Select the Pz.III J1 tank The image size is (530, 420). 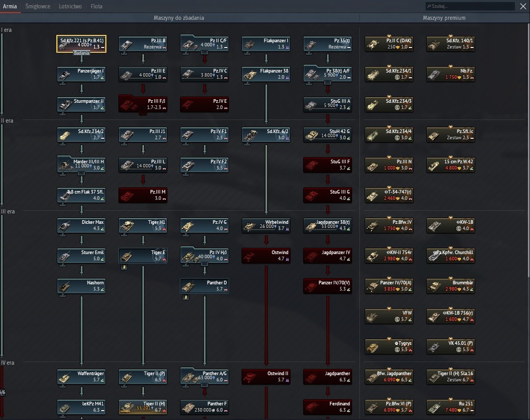[x=143, y=135]
